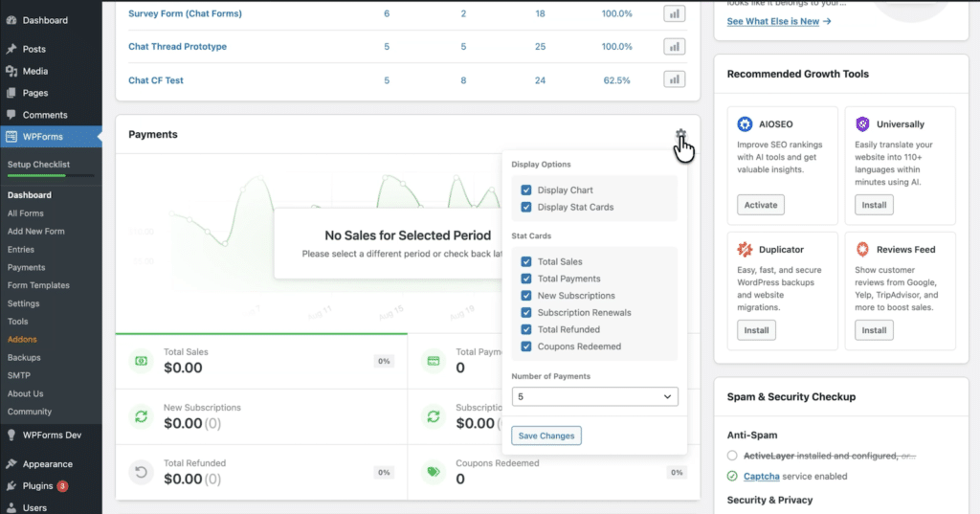The height and width of the screenshot is (514, 980).
Task: Click the Plugins icon in the sidebar
Action: click(x=11, y=486)
